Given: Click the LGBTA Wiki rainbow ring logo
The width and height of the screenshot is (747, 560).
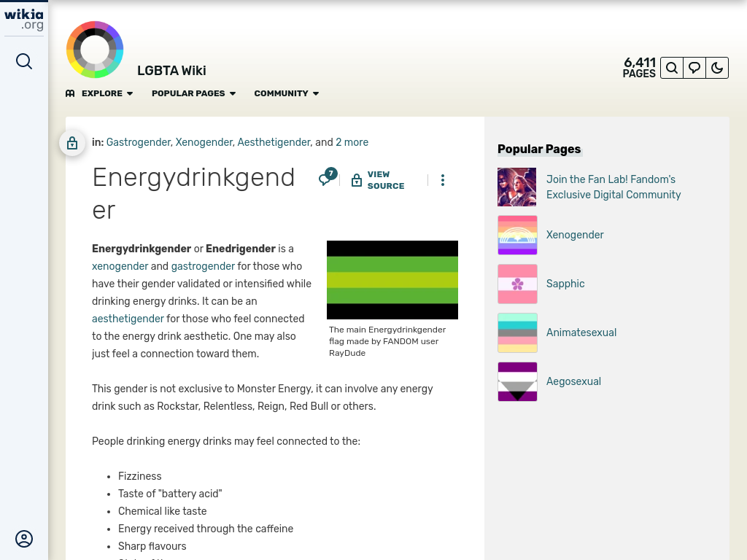Looking at the screenshot, I should click(95, 50).
